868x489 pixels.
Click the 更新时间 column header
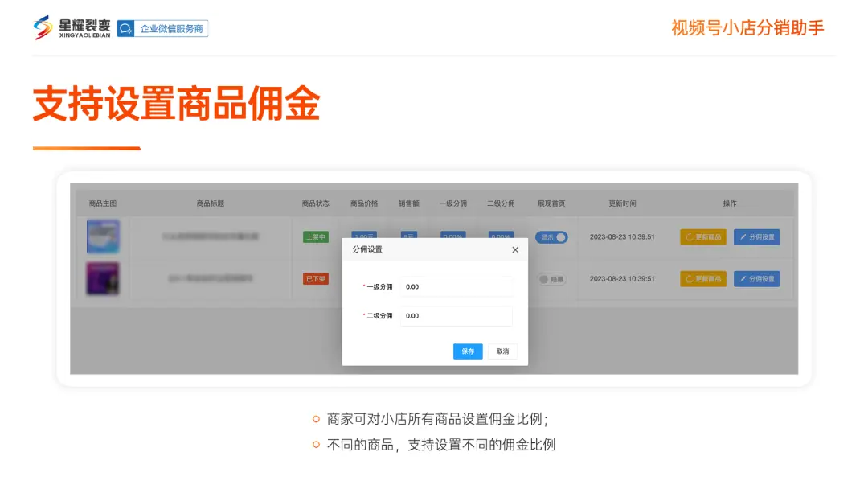point(622,203)
